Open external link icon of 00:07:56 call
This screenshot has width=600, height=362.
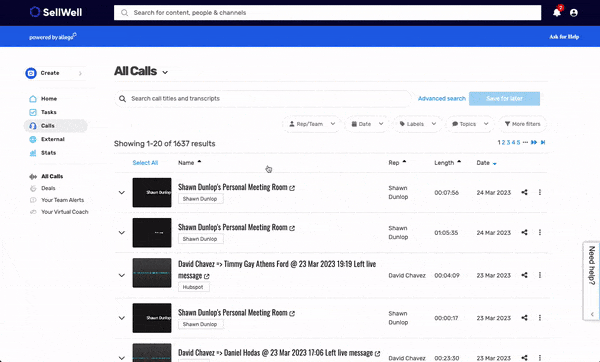(292, 188)
